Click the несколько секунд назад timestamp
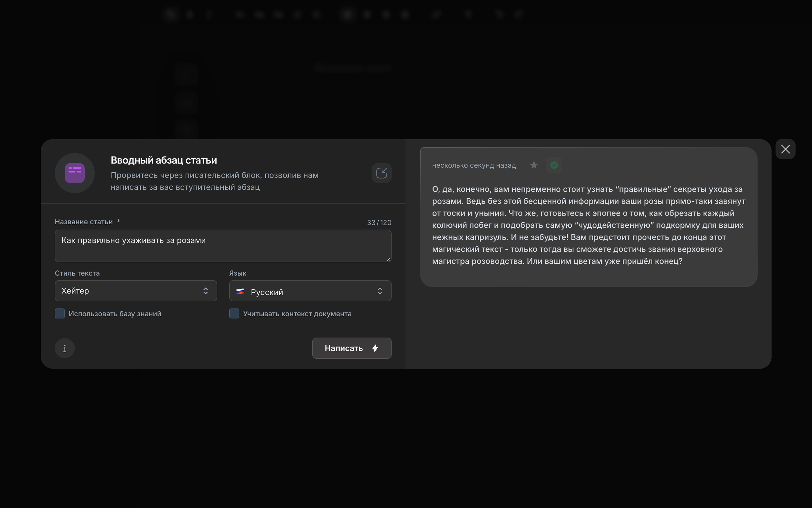The width and height of the screenshot is (812, 508). (474, 165)
